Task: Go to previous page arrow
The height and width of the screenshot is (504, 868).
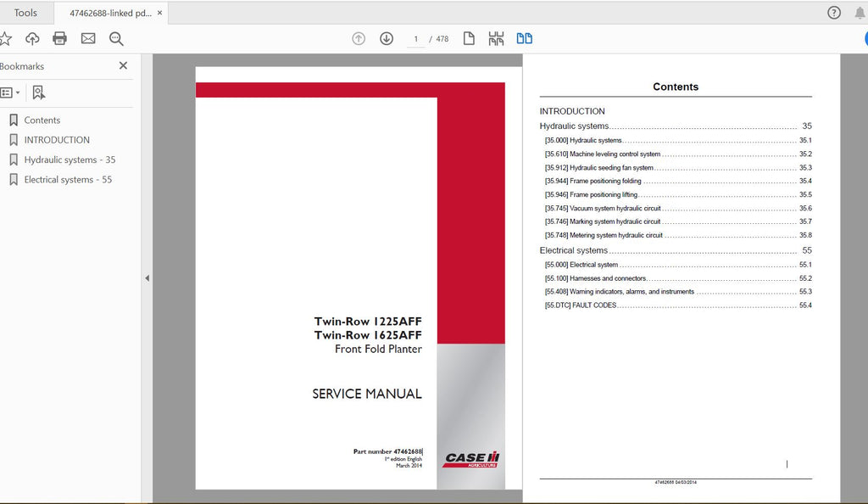Action: click(x=359, y=38)
